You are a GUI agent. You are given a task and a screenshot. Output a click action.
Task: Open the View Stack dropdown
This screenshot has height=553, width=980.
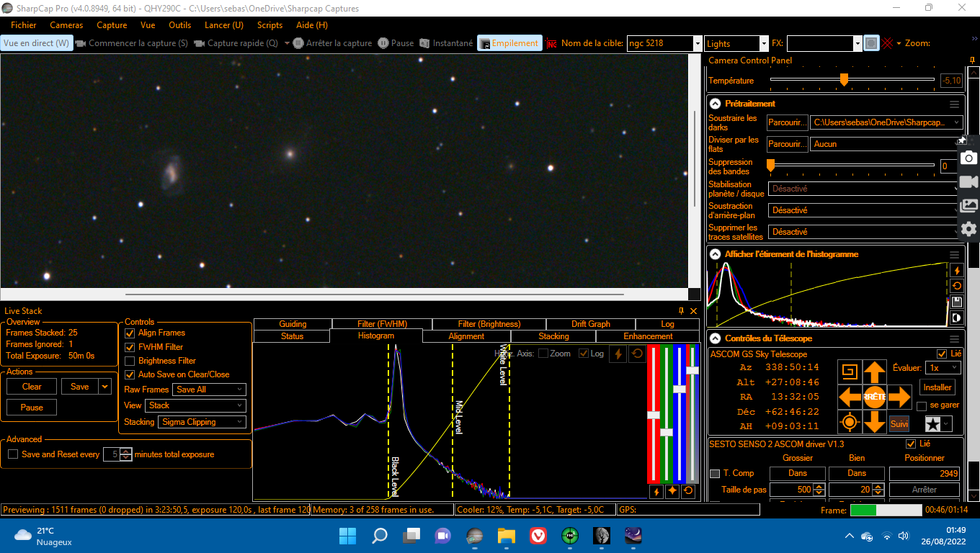[195, 405]
